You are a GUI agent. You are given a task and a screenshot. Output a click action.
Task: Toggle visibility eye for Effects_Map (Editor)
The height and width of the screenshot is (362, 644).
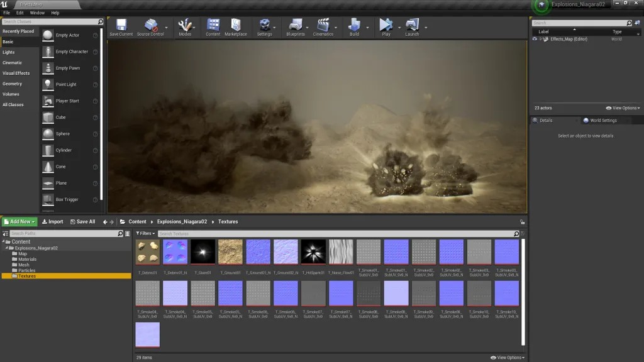(535, 39)
